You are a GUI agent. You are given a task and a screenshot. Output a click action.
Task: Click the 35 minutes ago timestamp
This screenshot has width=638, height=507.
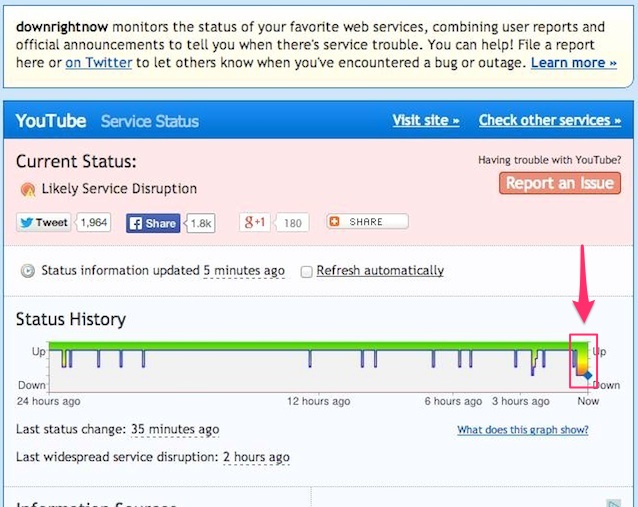pos(175,429)
